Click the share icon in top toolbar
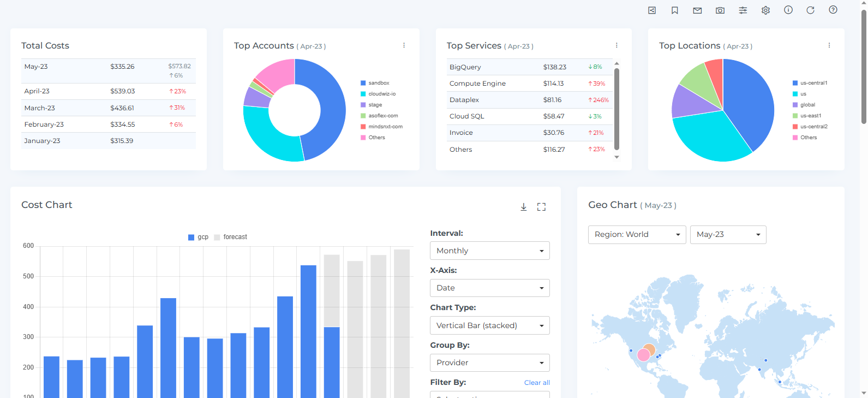 point(652,10)
